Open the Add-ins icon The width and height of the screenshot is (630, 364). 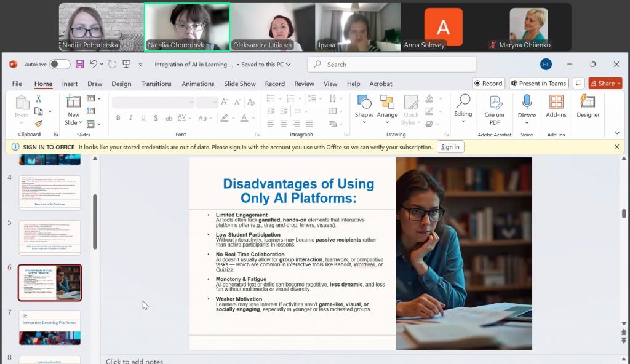coord(556,102)
